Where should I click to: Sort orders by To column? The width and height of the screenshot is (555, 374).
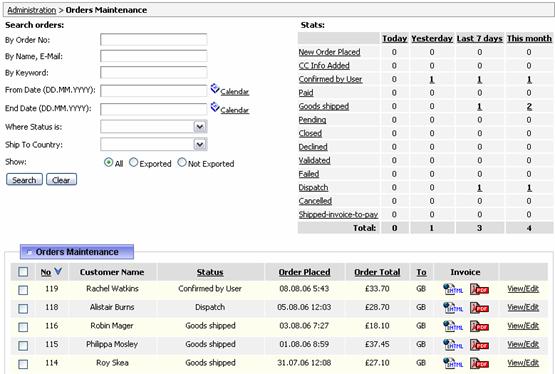421,272
